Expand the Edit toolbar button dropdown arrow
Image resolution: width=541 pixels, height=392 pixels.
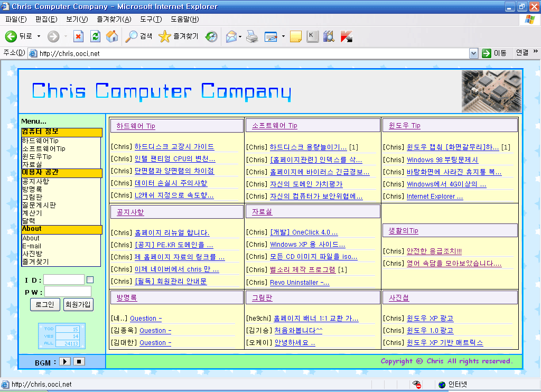[x=283, y=36]
